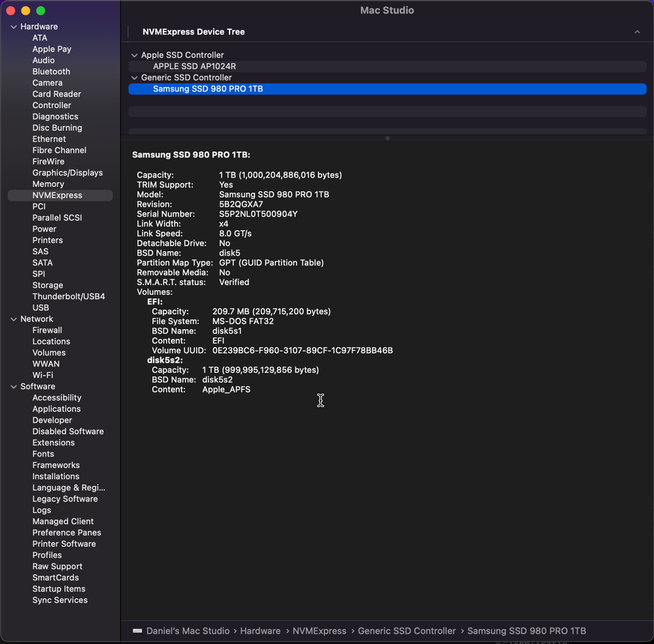Select NVMExpress in sidebar
Viewport: 654px width, 644px height.
pos(60,196)
